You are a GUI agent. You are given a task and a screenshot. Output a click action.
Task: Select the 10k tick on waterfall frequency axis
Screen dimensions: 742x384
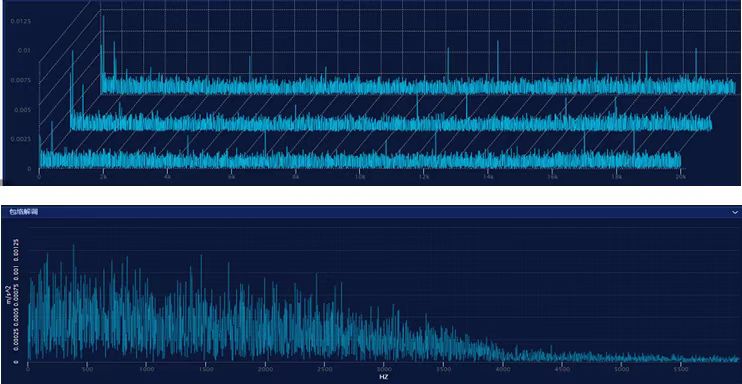click(360, 177)
